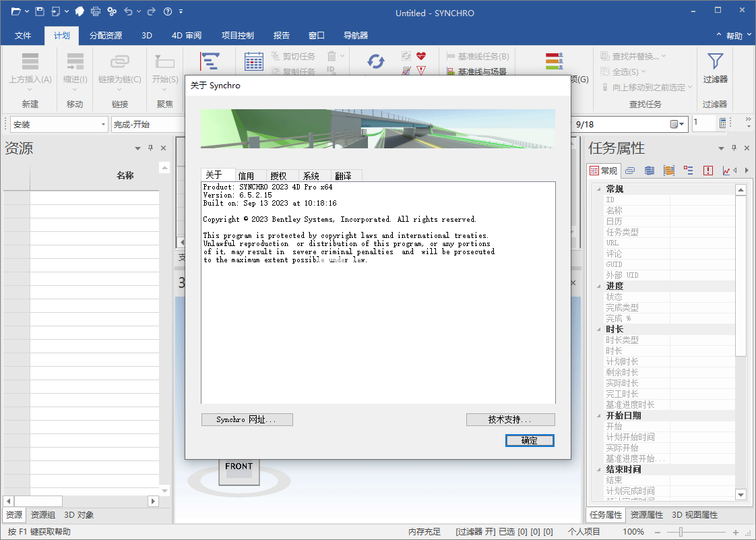The image size is (756, 540).
Task: Switch to the 4D 审阅 ribbon tab
Action: tap(187, 35)
